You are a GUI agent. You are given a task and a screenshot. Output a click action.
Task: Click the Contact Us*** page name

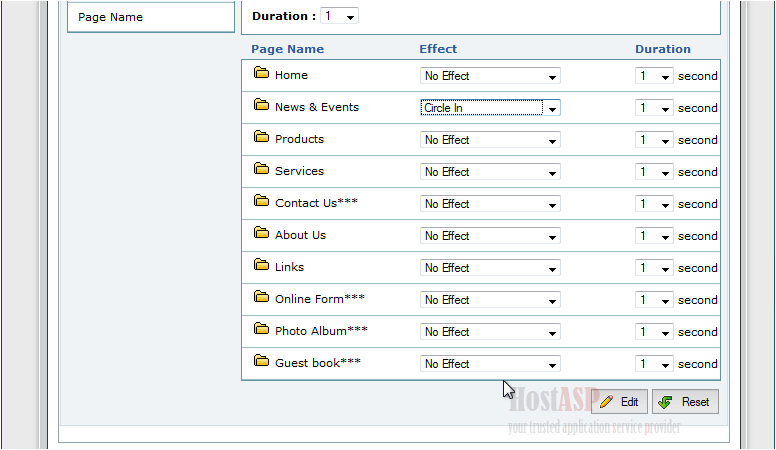point(316,203)
